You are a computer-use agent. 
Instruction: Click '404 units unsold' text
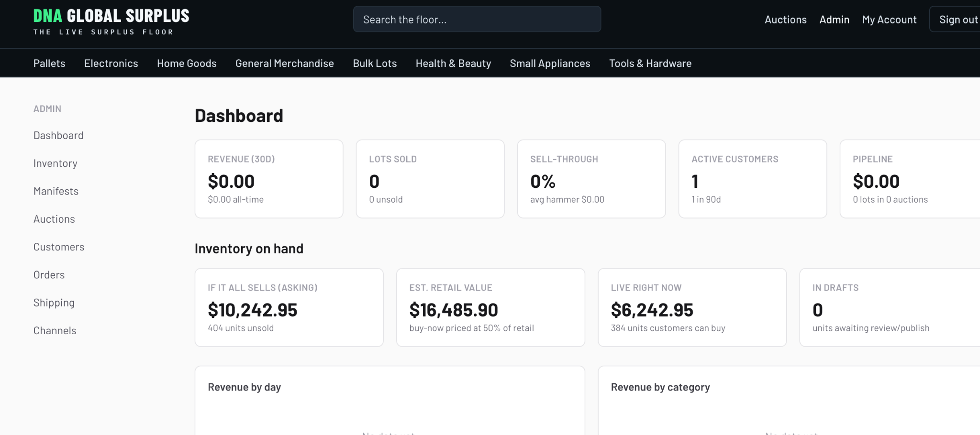point(241,328)
